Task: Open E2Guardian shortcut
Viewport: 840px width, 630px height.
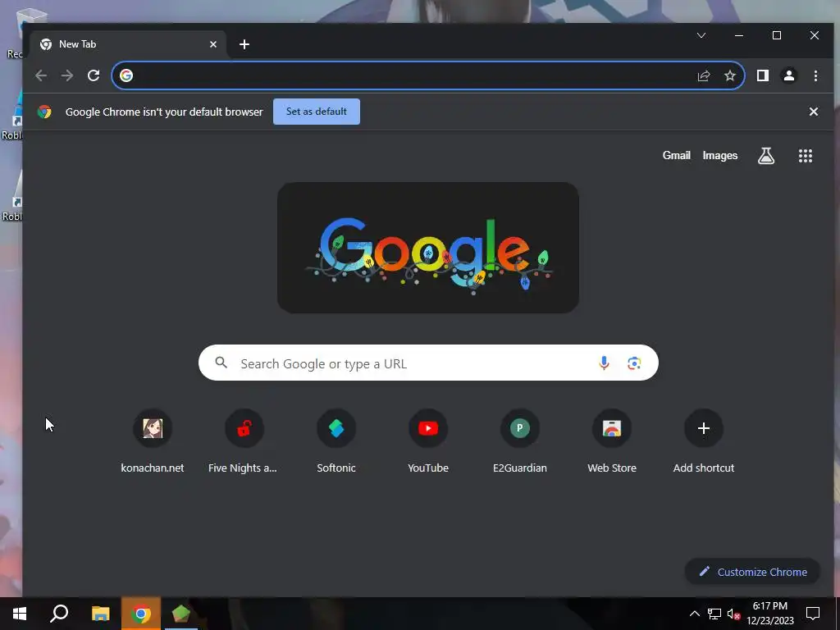Action: 519,441
